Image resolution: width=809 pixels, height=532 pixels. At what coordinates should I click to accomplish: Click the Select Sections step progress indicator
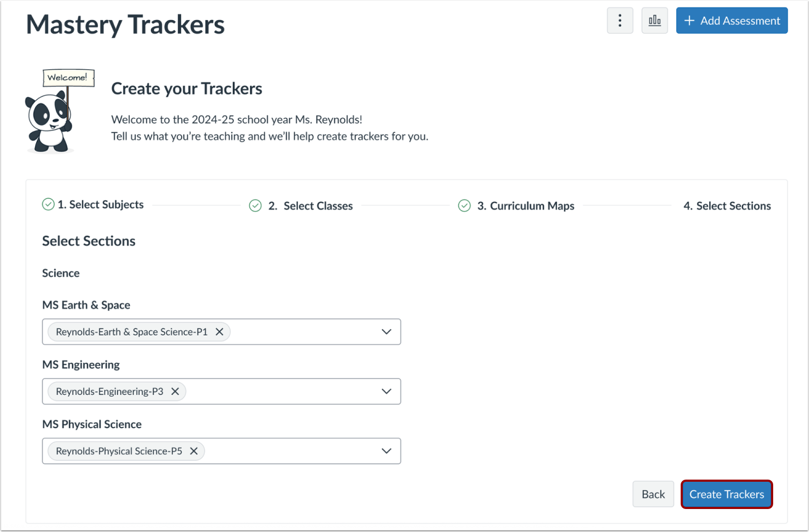(x=727, y=205)
